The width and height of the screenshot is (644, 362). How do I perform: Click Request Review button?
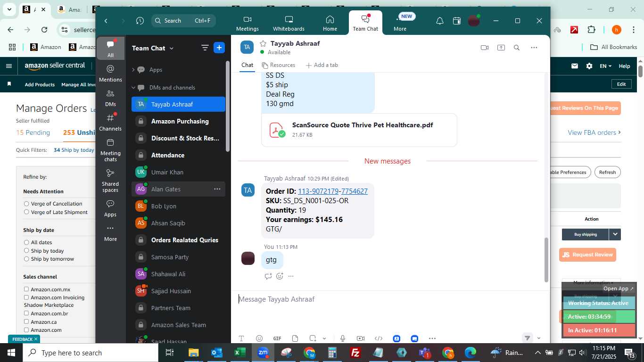[x=587, y=255]
